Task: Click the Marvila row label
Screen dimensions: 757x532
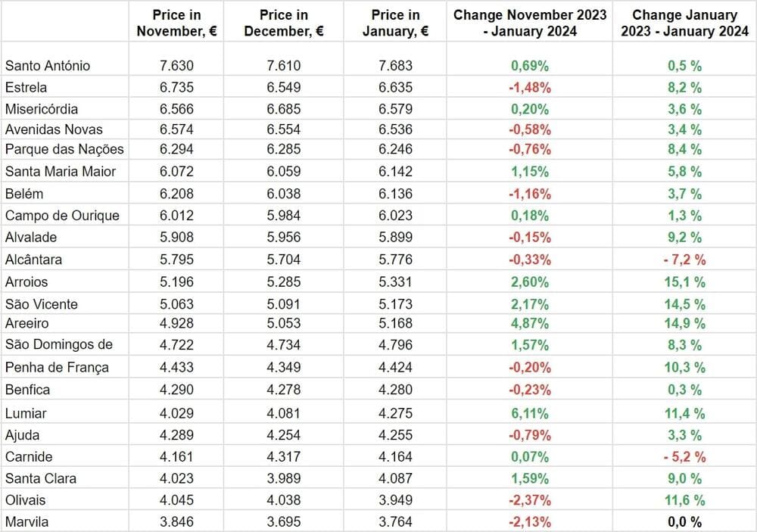Action: [26, 522]
